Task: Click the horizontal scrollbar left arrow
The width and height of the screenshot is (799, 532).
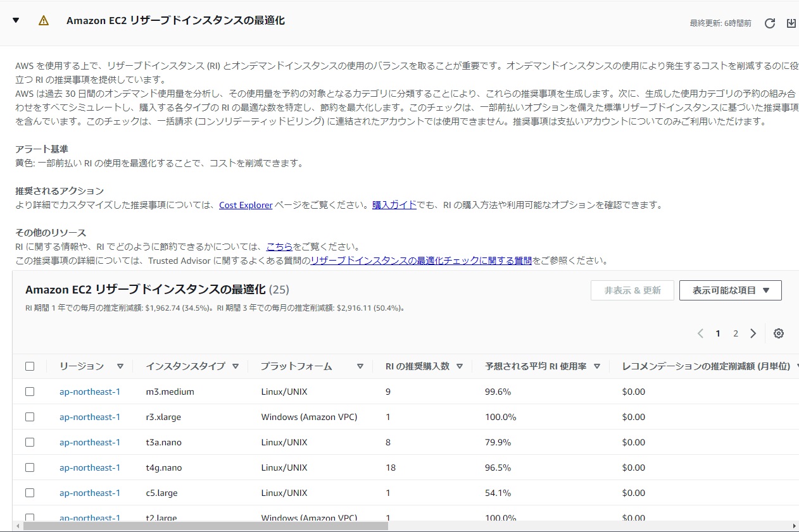Action: tap(17, 526)
